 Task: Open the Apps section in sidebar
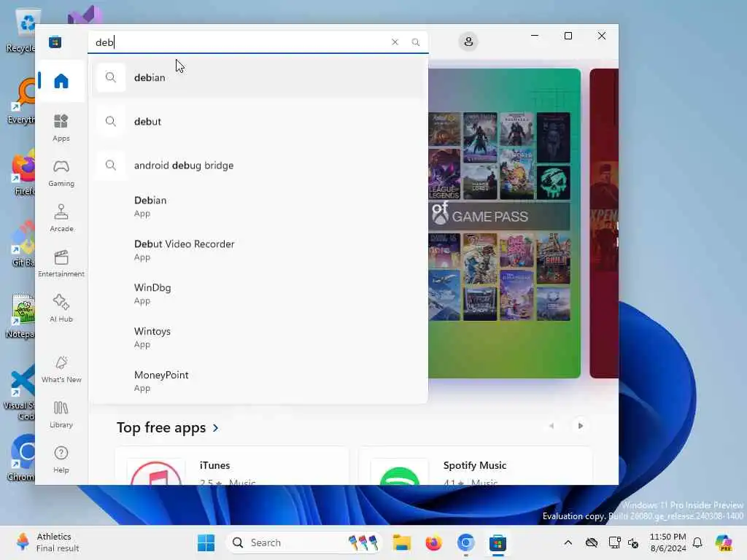point(61,128)
